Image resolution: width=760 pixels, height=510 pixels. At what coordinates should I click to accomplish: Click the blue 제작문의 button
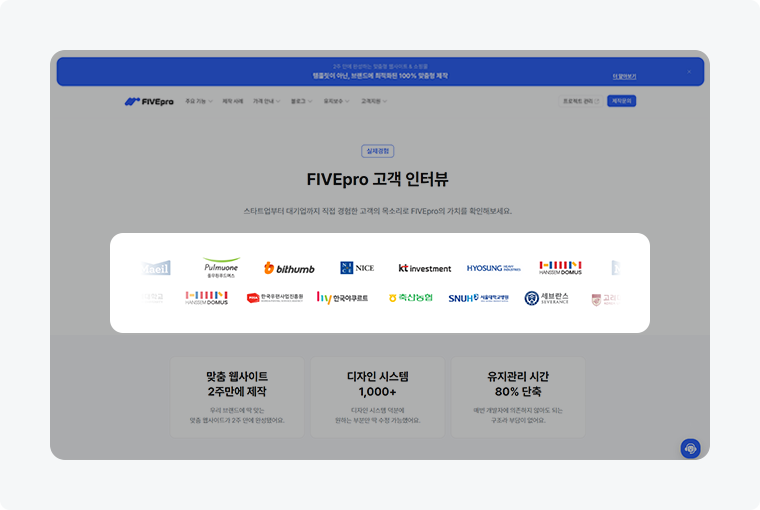tap(621, 101)
